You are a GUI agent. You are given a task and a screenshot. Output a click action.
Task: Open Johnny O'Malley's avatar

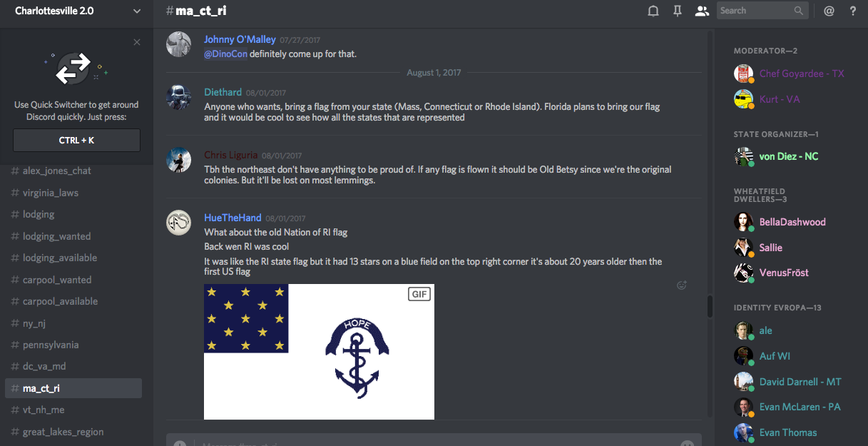(178, 44)
